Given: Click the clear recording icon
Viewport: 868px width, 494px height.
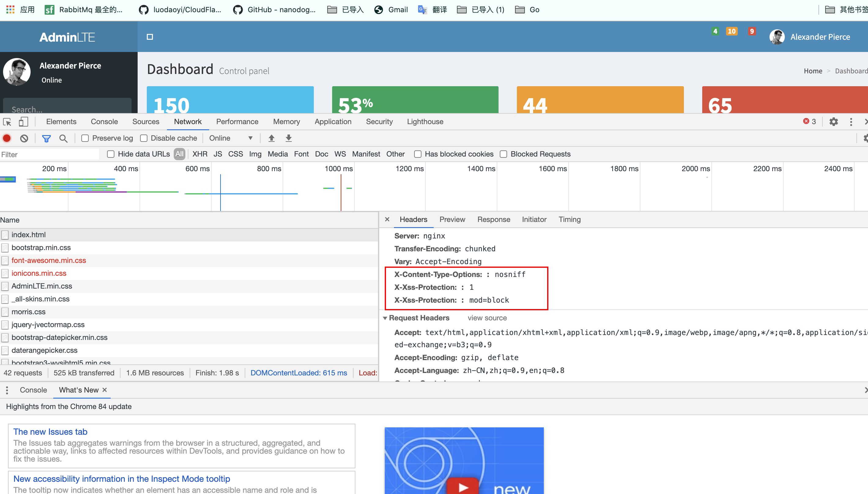Looking at the screenshot, I should coord(23,138).
